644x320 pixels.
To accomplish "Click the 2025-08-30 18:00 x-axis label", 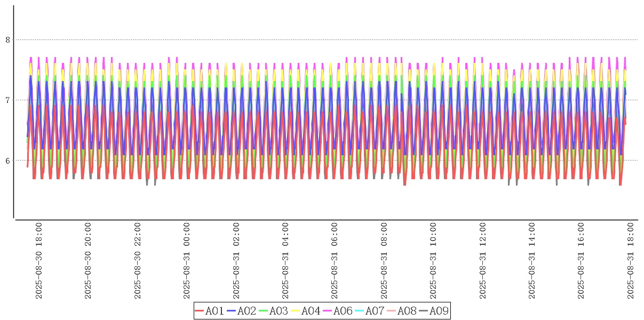I will [38, 261].
